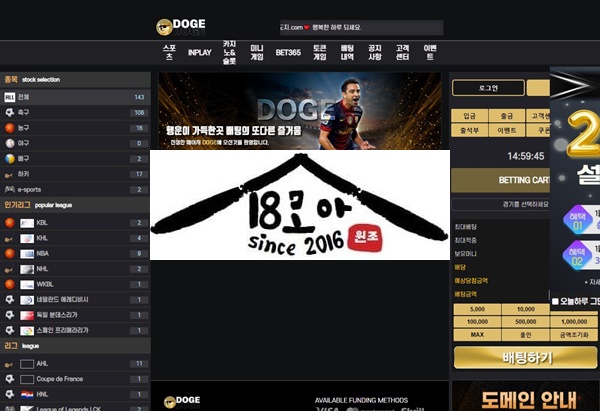Click the e-sports gamepad icon
Viewport: 600px width, 411px height.
click(10, 189)
